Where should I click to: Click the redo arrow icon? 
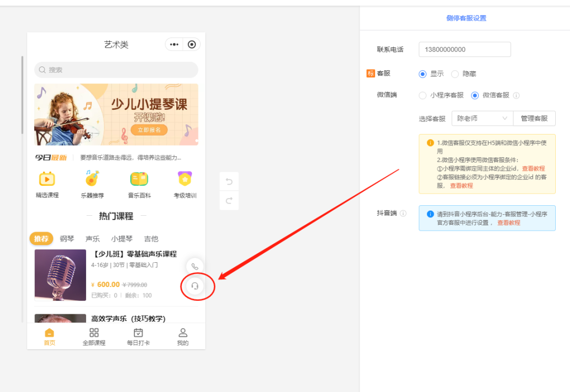(x=229, y=200)
